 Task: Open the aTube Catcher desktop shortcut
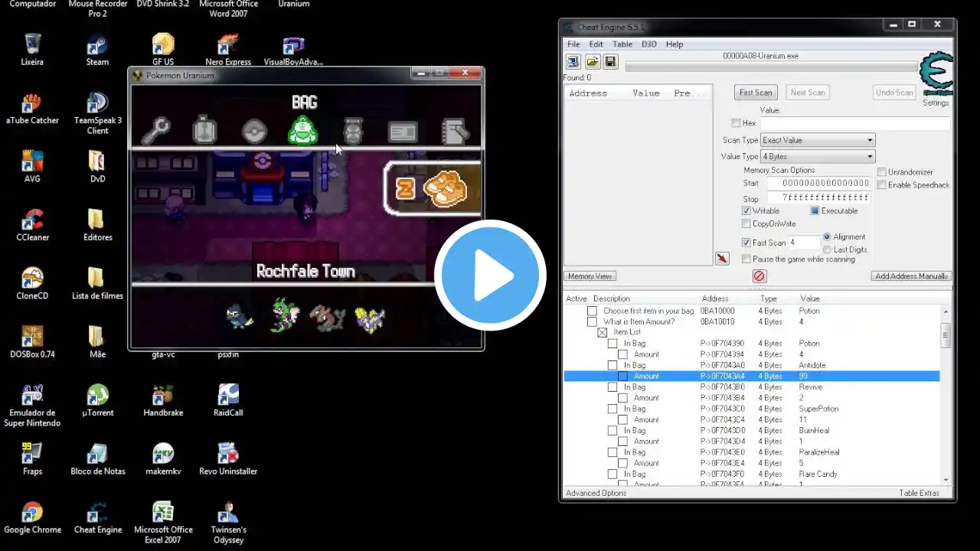[32, 107]
